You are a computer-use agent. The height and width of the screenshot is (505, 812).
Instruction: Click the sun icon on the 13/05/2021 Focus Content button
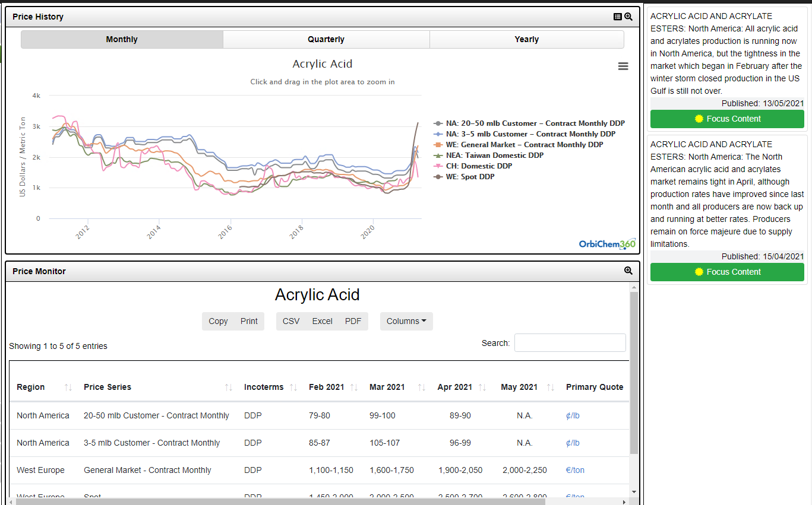[699, 119]
